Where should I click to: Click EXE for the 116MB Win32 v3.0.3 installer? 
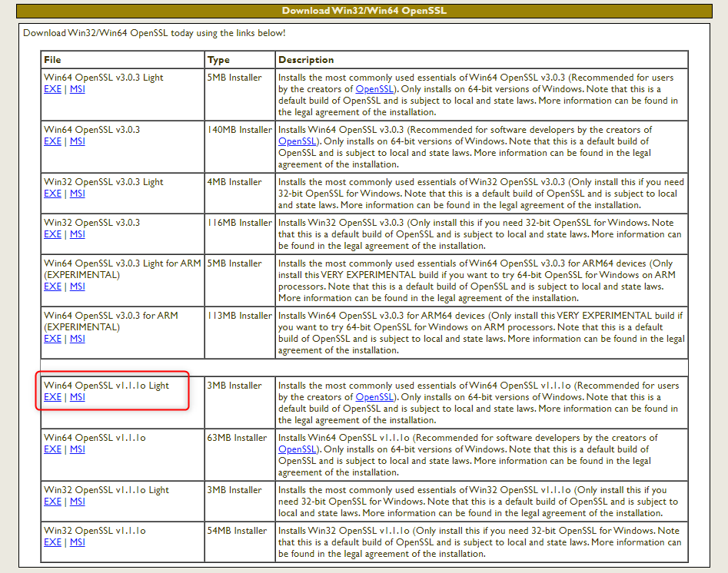coord(52,234)
